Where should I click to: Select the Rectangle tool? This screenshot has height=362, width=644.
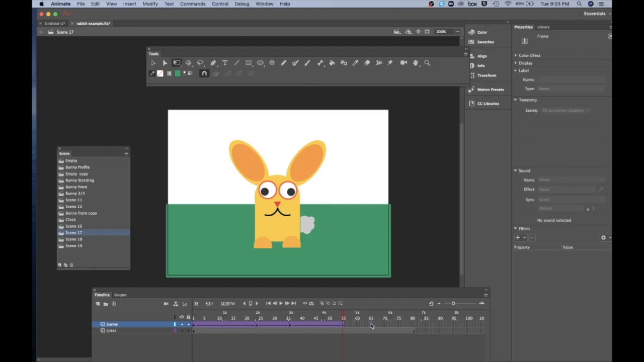(x=249, y=63)
